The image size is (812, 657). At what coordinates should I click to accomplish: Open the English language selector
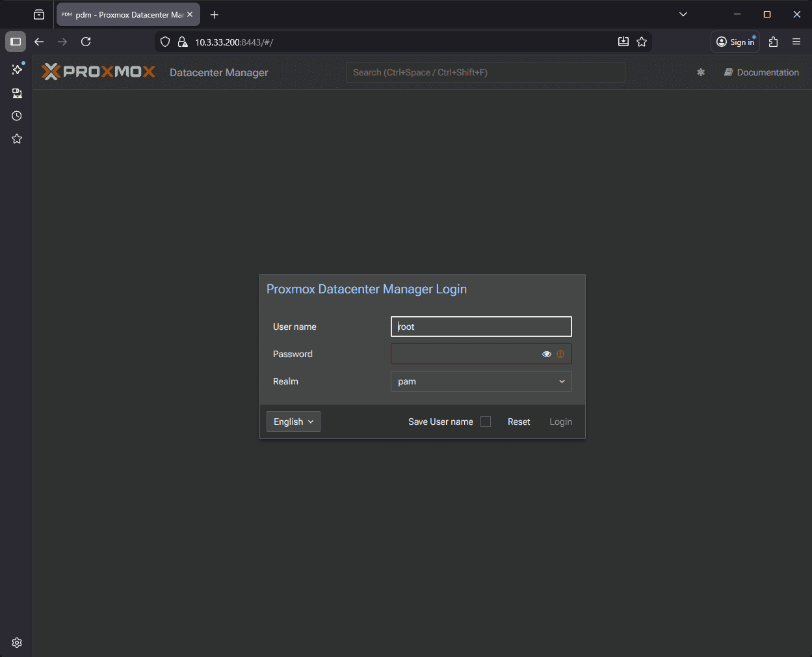293,422
